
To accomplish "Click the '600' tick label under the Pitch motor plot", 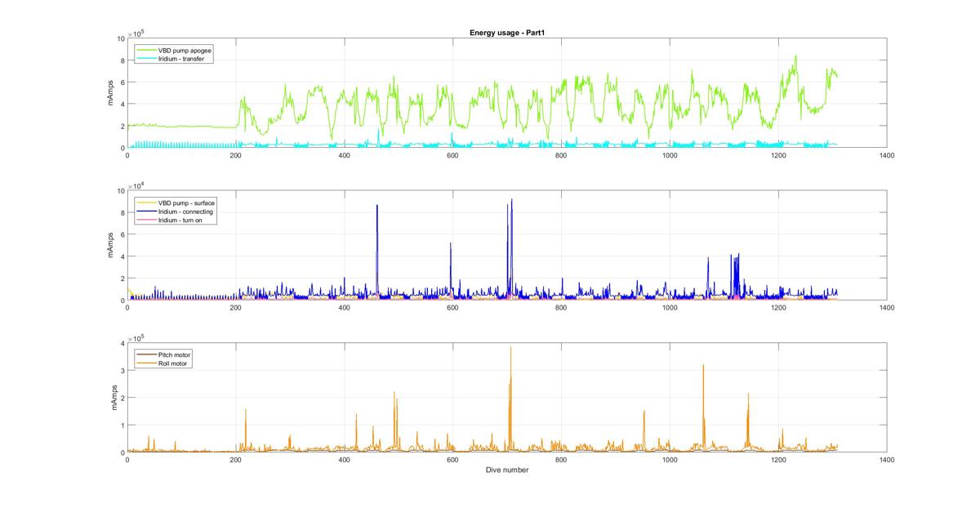I will tap(452, 460).
